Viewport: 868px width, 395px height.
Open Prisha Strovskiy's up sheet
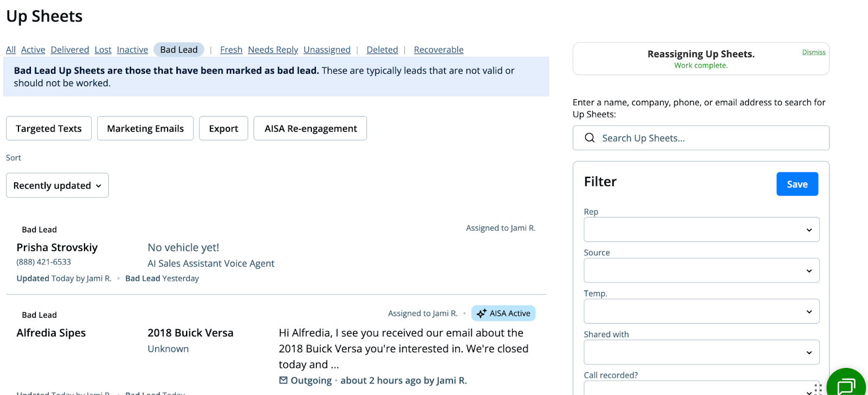coord(57,248)
